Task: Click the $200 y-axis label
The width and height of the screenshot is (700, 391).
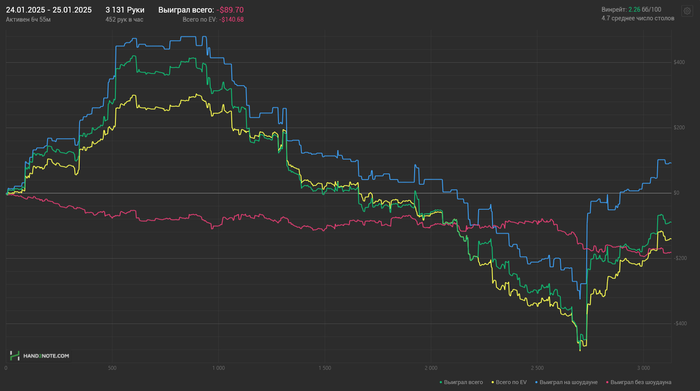Action: coord(679,128)
